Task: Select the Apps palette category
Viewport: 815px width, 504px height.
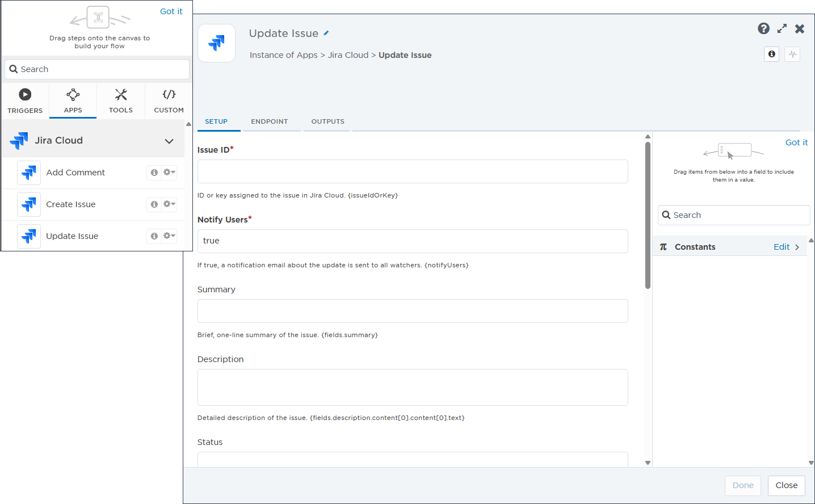Action: pyautogui.click(x=73, y=101)
